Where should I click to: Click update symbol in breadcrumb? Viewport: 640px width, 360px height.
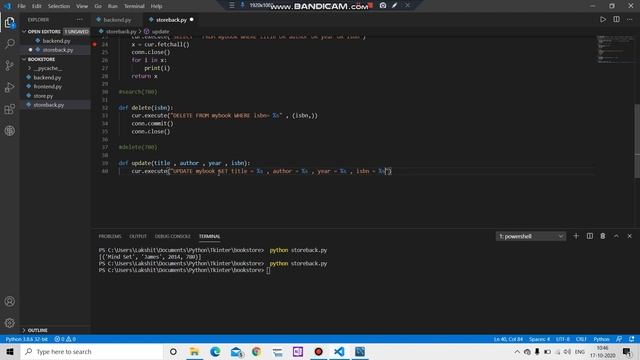pos(157,31)
